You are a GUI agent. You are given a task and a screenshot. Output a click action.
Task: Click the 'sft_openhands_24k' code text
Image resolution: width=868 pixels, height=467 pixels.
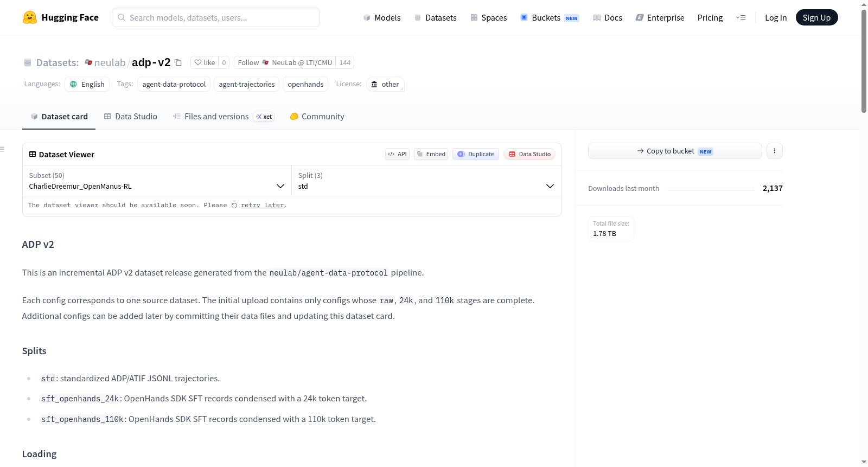pyautogui.click(x=80, y=399)
